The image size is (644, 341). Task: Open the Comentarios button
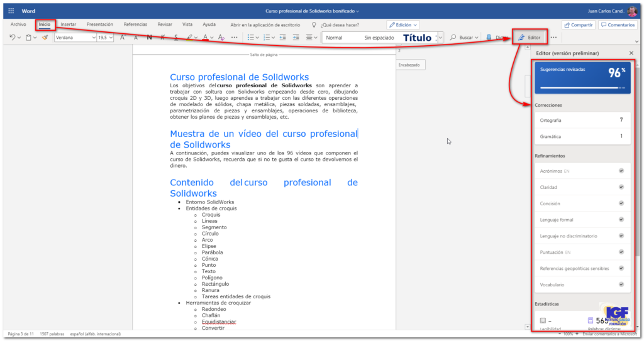[618, 25]
